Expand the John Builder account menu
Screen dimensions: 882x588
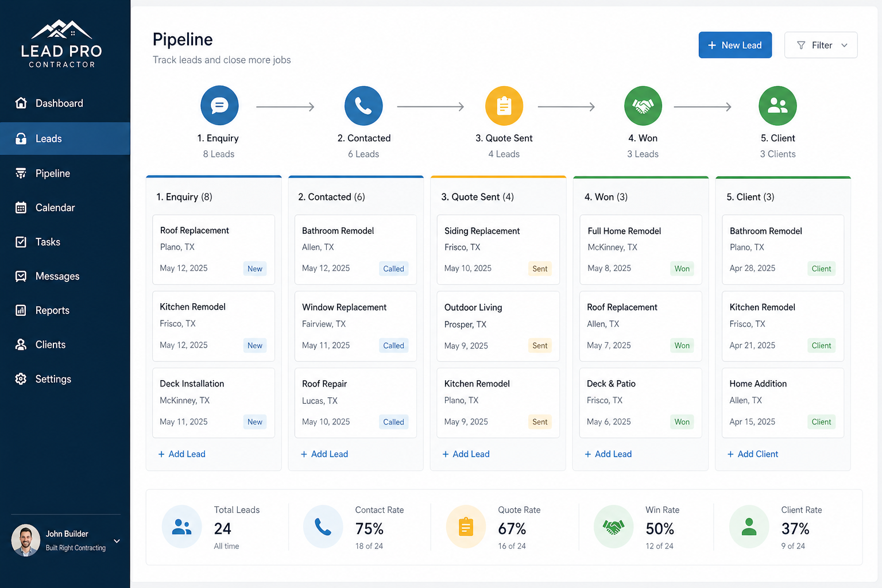click(117, 541)
